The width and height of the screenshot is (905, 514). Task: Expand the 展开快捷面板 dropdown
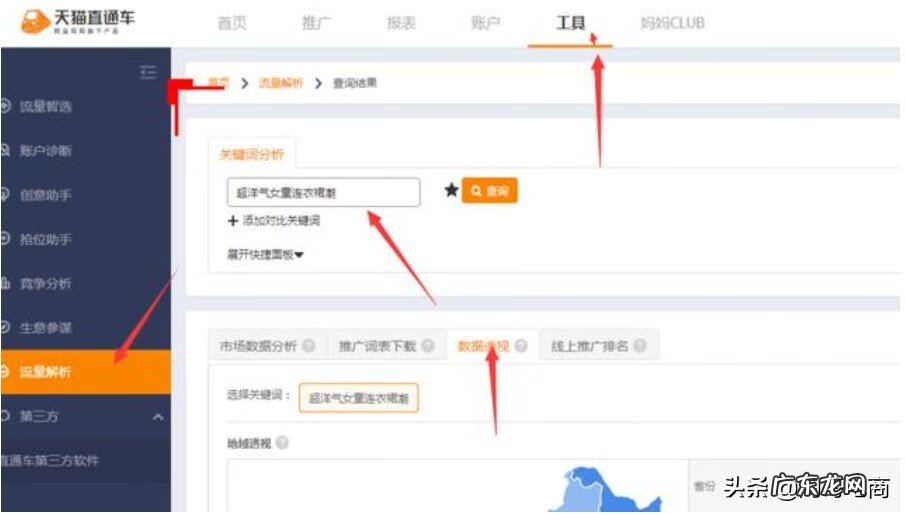pyautogui.click(x=265, y=254)
